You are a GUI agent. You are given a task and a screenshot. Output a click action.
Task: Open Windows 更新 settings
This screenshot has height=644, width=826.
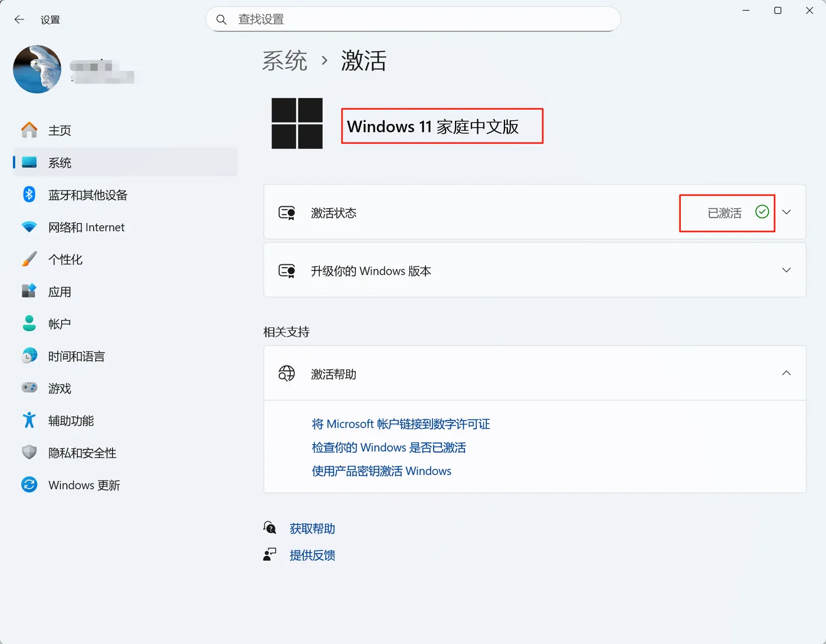click(x=125, y=485)
